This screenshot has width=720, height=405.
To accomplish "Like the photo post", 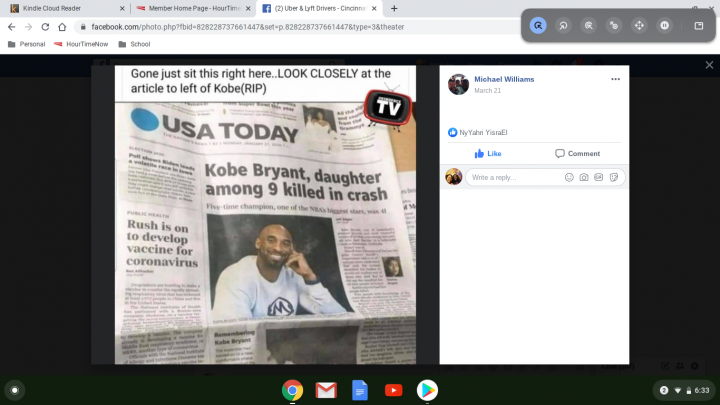I will pos(488,153).
